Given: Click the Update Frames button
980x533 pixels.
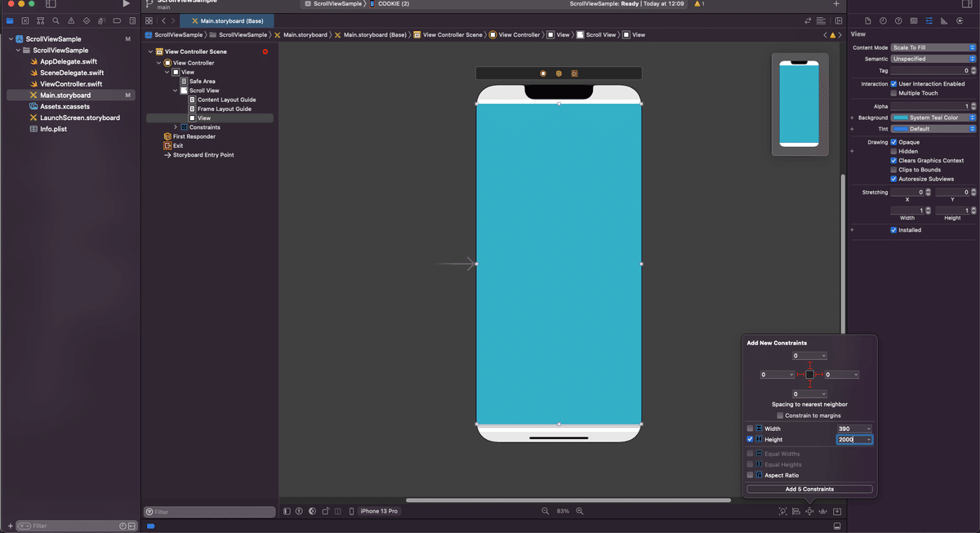Looking at the screenshot, I should pos(782,511).
